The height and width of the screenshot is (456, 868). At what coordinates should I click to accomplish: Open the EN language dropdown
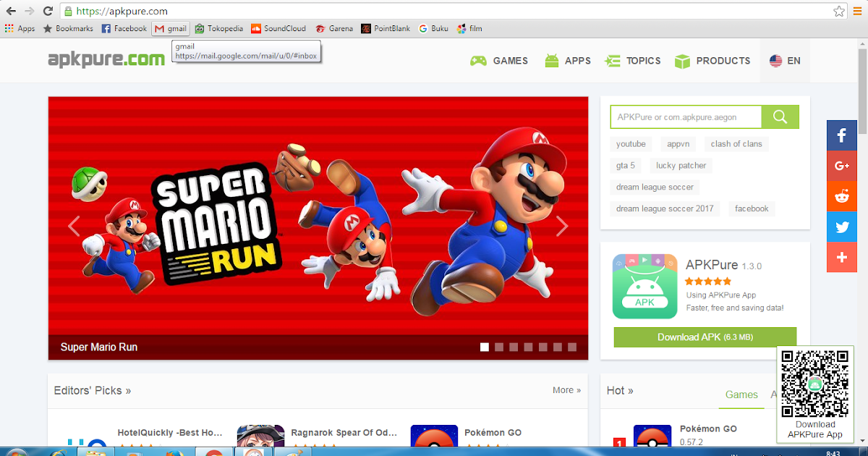tap(785, 61)
